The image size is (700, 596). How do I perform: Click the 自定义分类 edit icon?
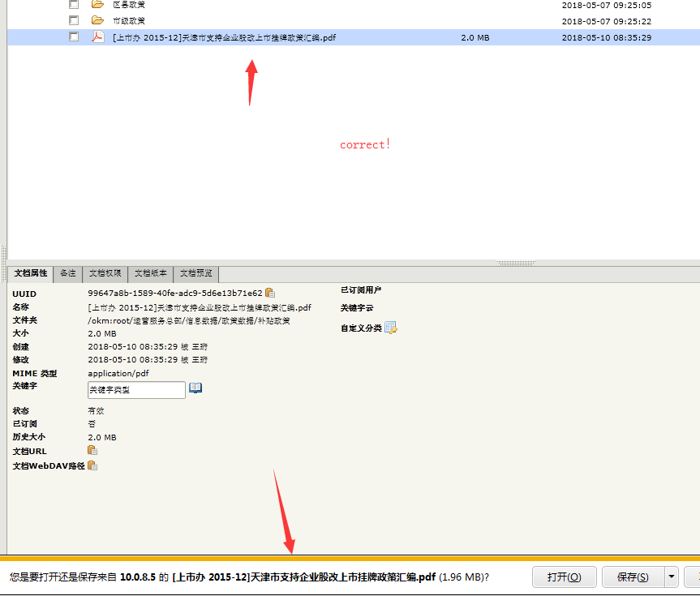point(390,328)
